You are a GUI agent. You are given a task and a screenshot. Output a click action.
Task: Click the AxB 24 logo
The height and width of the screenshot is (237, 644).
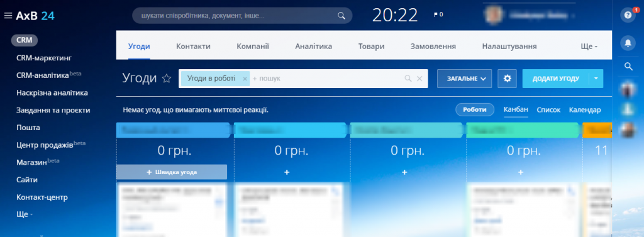click(x=35, y=16)
